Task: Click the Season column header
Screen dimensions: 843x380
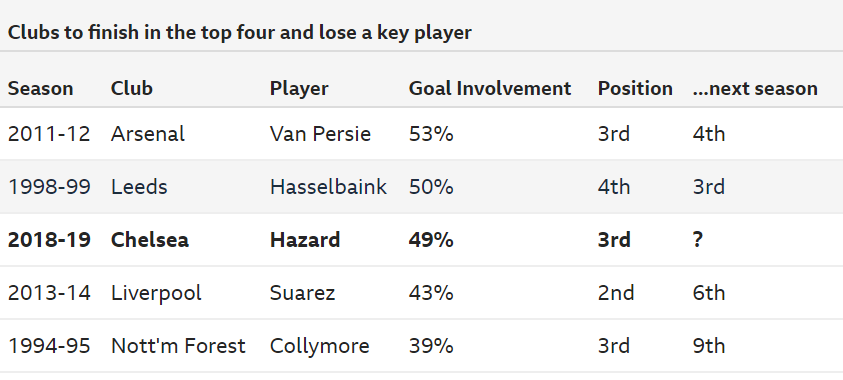Action: [x=40, y=89]
